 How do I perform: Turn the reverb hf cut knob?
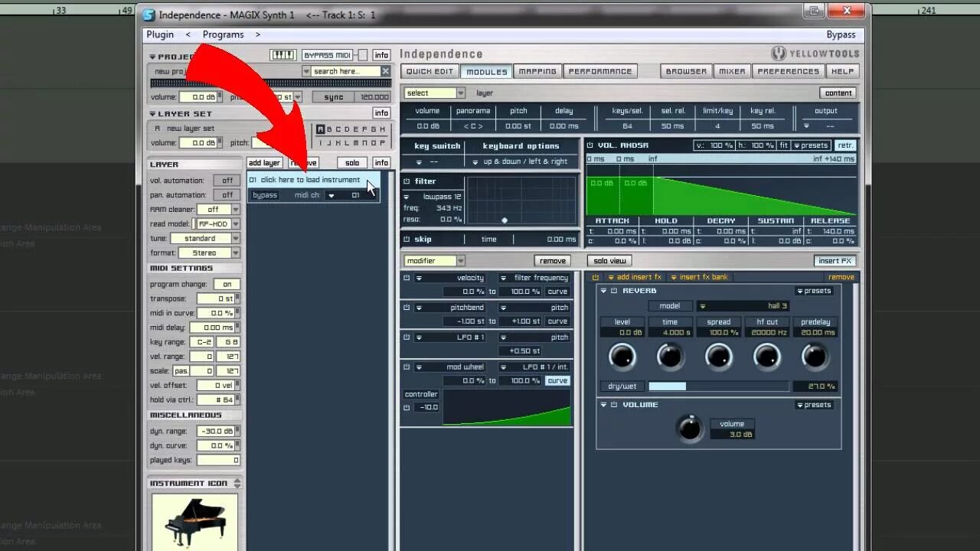766,357
